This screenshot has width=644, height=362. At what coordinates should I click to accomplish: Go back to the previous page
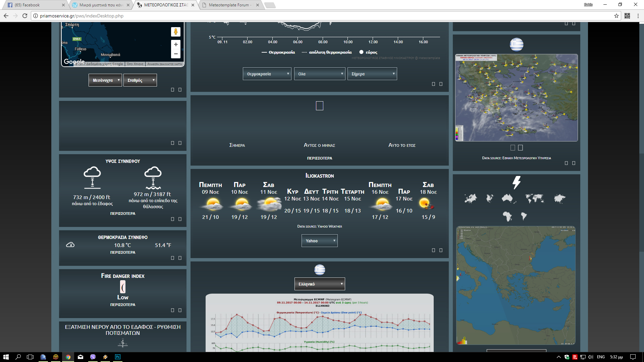6,16
